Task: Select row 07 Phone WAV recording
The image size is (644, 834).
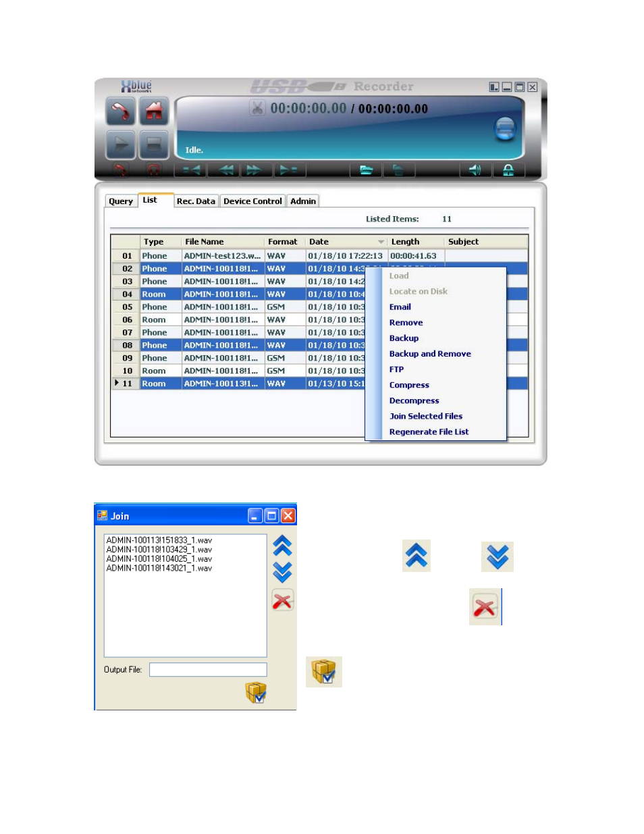Action: tap(239, 333)
